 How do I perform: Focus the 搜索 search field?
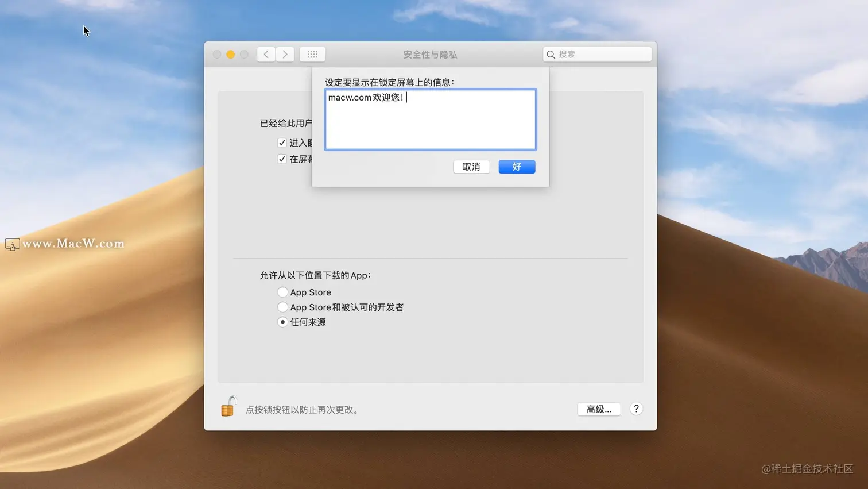coord(597,54)
